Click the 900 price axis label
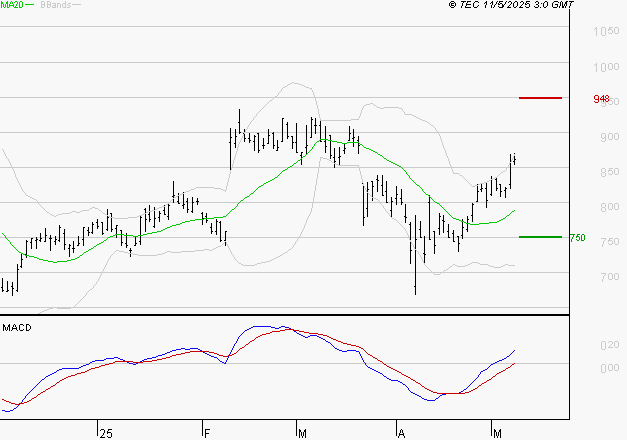This screenshot has height=440, width=627. pos(610,137)
